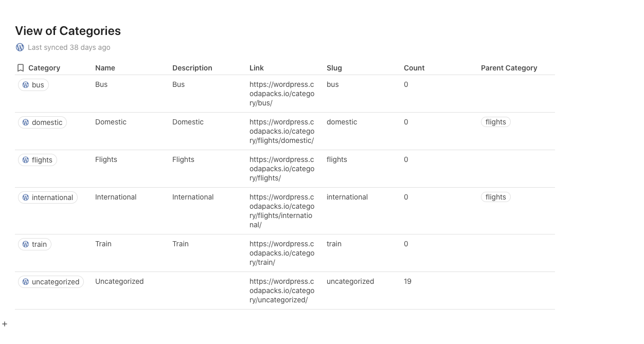
Task: Click the WordPress icon in train chip
Action: click(26, 244)
